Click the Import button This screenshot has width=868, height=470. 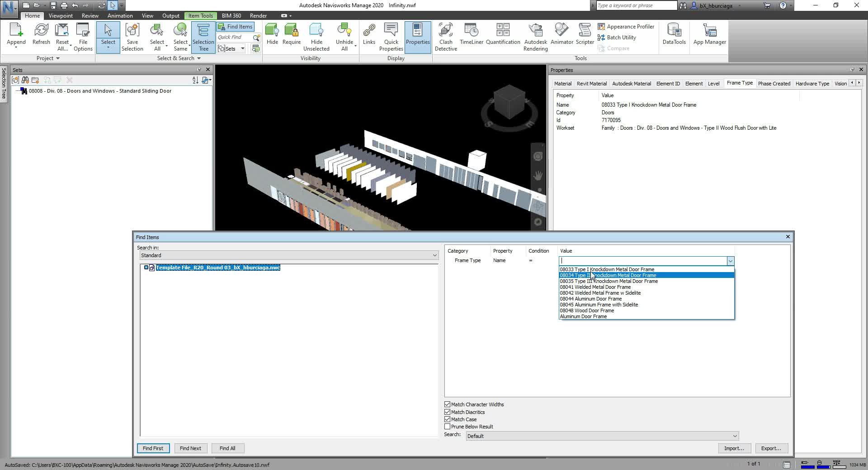click(734, 448)
